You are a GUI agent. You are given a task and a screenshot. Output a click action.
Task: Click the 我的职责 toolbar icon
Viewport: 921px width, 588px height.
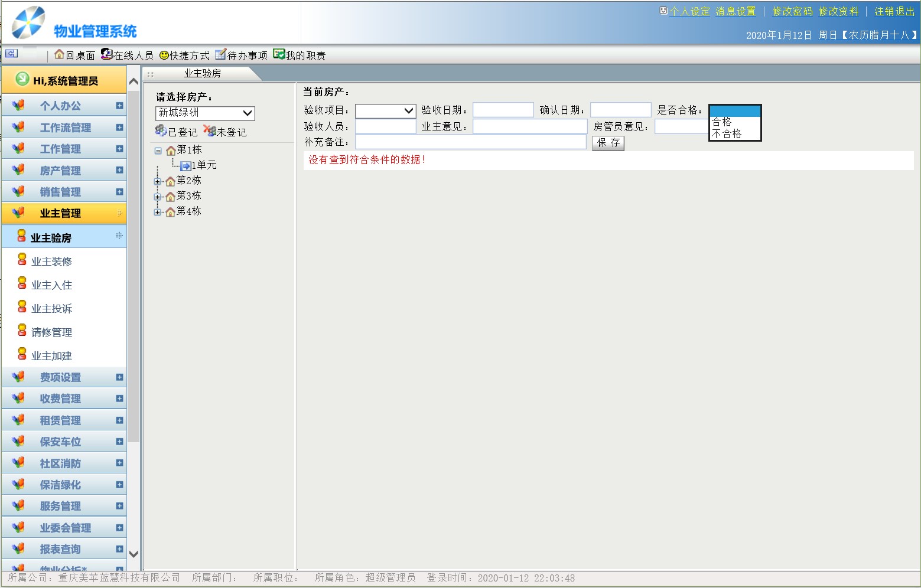[279, 54]
